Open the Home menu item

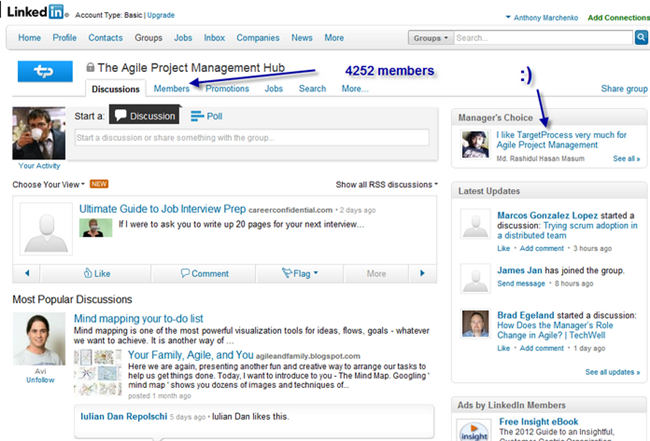point(29,38)
